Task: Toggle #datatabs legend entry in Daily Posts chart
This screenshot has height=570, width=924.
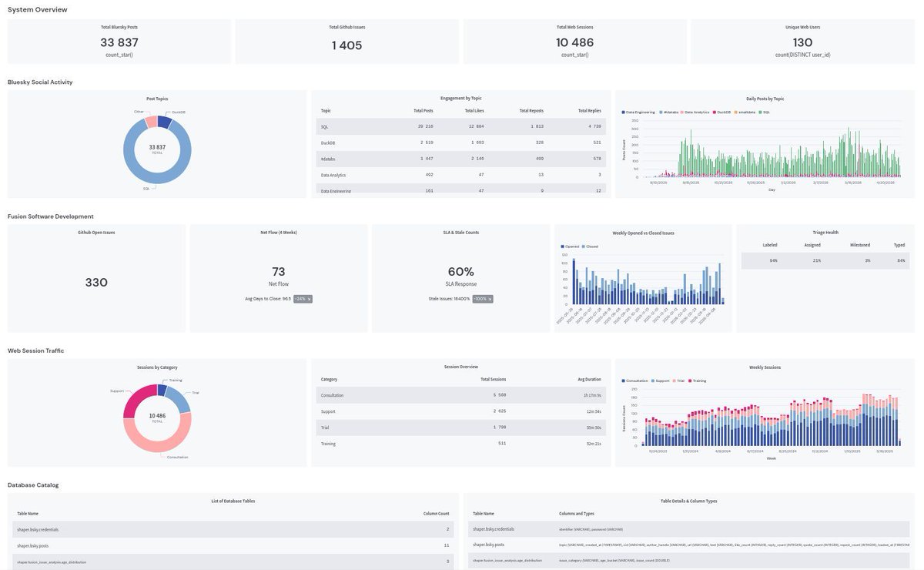Action: [x=670, y=112]
